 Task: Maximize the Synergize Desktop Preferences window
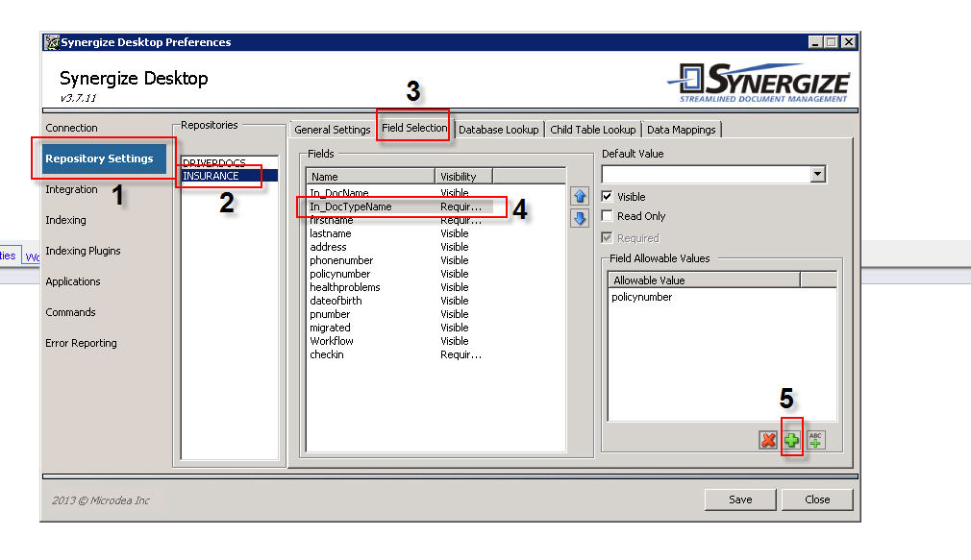pos(831,42)
